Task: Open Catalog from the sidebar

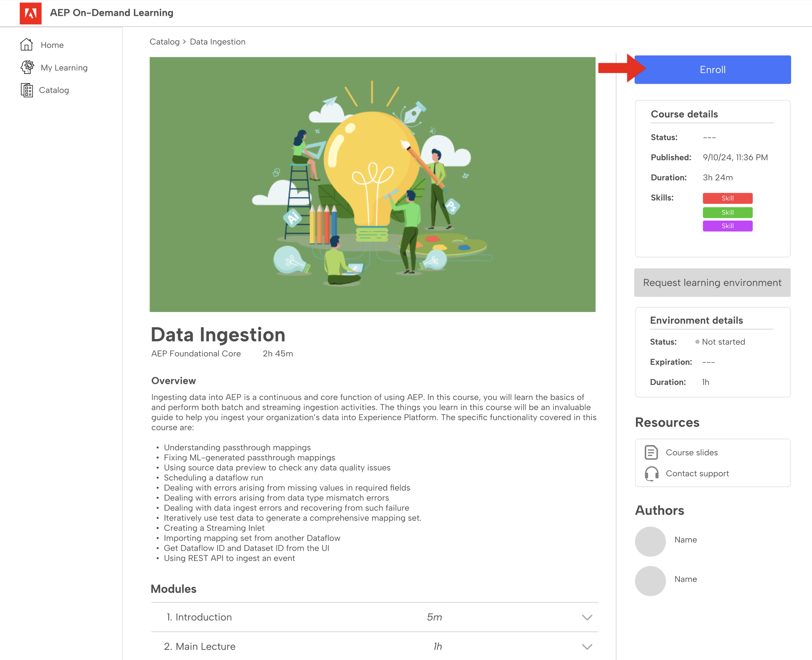Action: (54, 90)
